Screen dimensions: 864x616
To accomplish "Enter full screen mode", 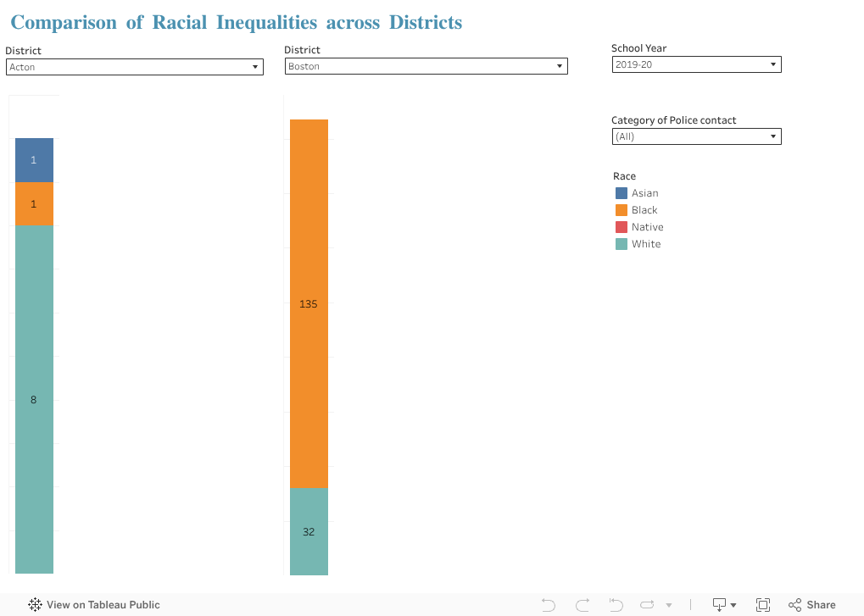I will coord(762,605).
